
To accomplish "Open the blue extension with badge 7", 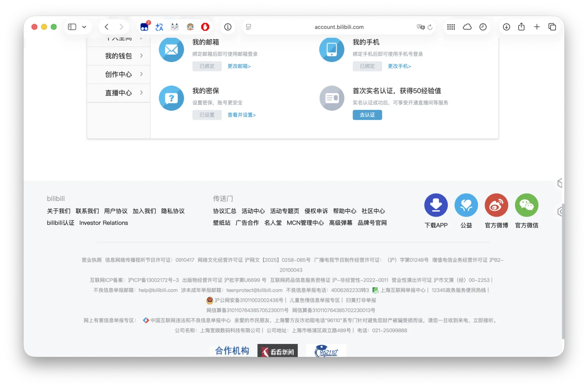I will click(x=145, y=26).
